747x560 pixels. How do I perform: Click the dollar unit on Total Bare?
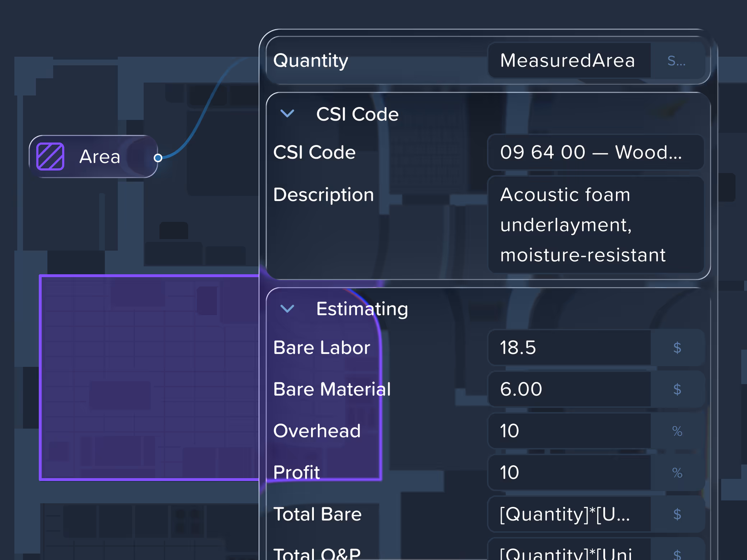point(677,514)
